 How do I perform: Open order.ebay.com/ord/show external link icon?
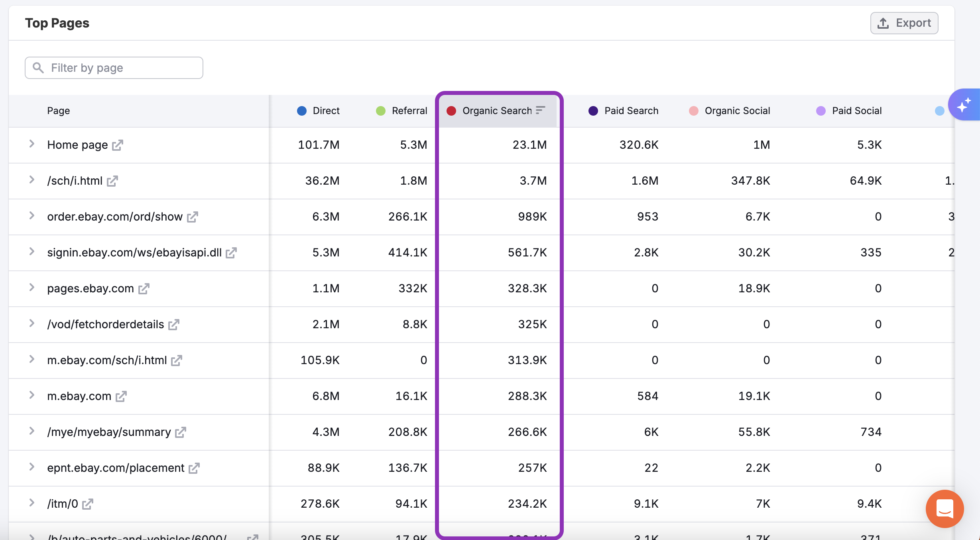pos(193,217)
